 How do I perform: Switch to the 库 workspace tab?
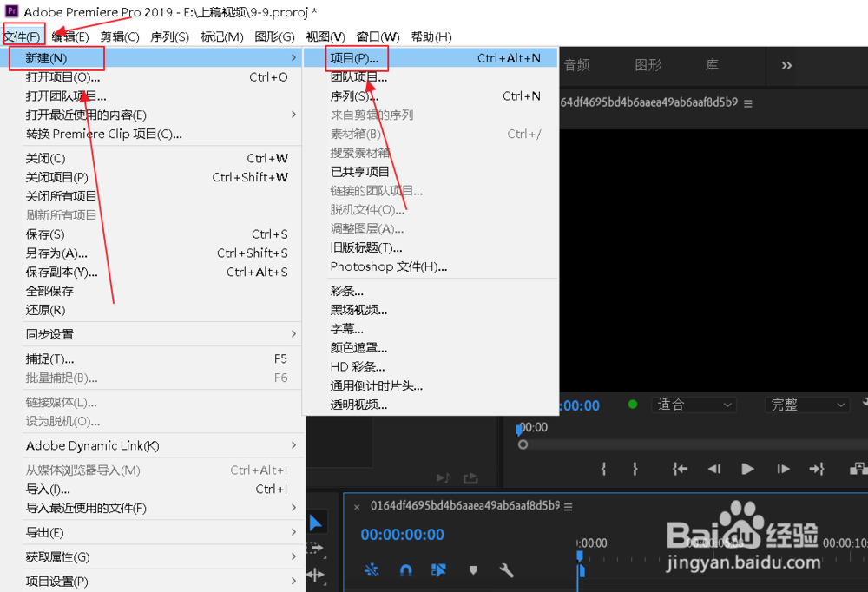tap(712, 65)
